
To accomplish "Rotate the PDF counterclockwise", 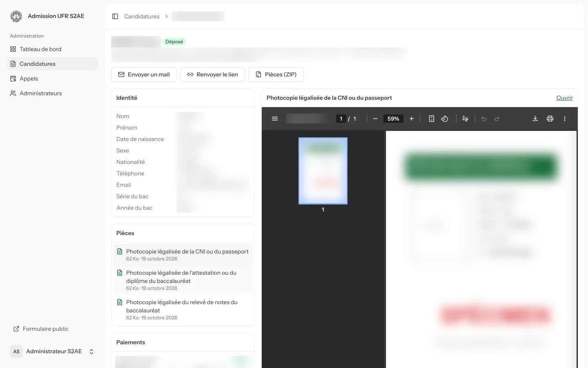I will (445, 119).
